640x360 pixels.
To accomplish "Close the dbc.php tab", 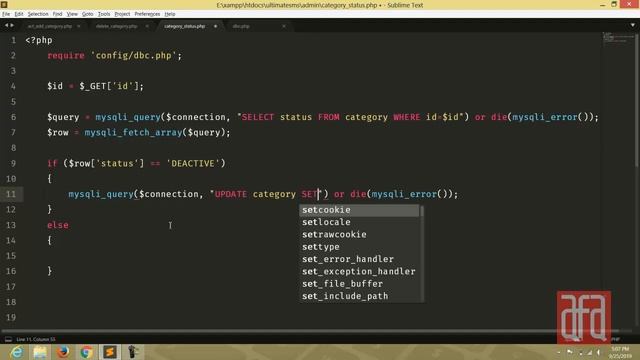I will coord(284,26).
